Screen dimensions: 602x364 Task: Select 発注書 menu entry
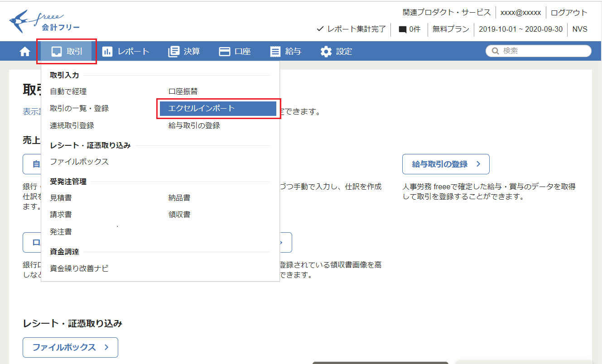[x=61, y=232]
